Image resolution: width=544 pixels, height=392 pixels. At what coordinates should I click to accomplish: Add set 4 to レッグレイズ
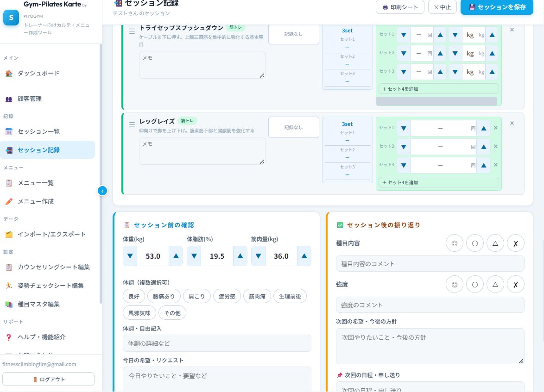(438, 182)
